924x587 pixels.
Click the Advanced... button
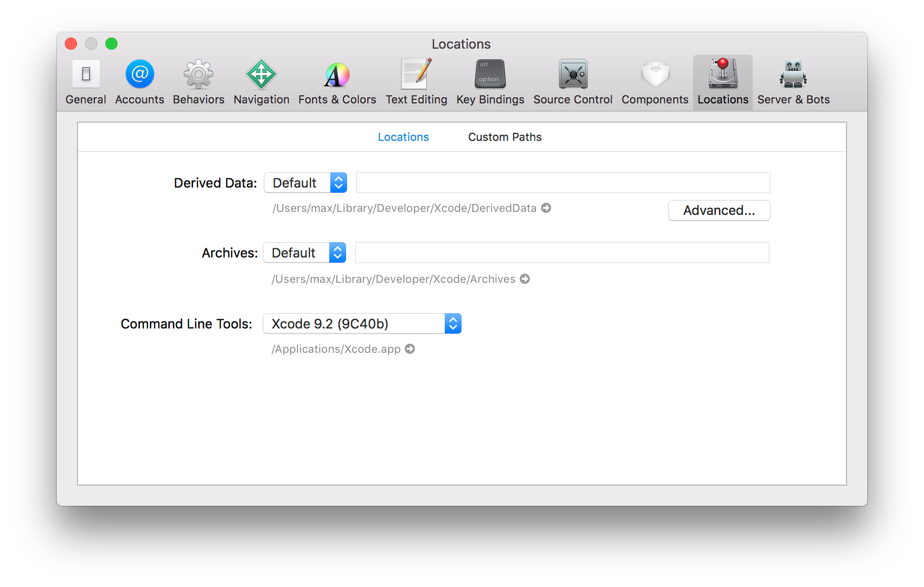tap(719, 210)
